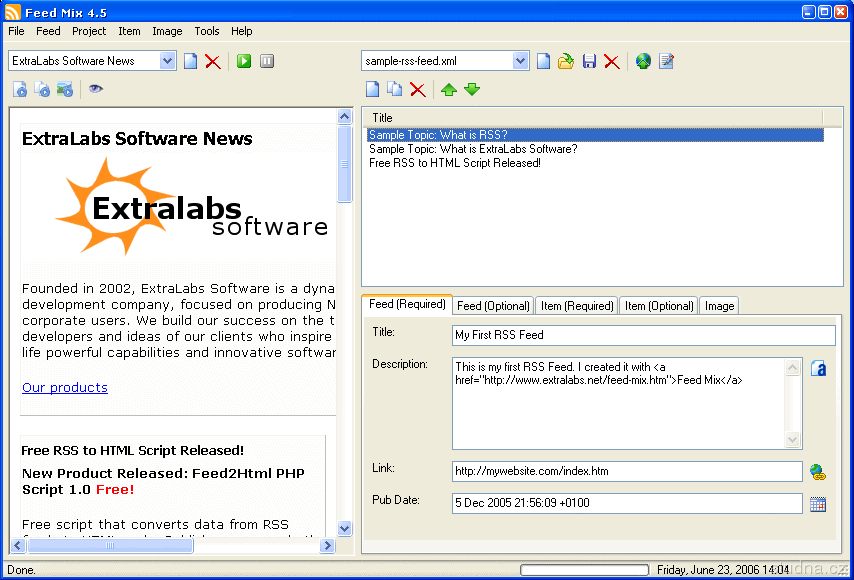Click the picture with play arrow icon
The width and height of the screenshot is (854, 580).
pyautogui.click(x=65, y=89)
